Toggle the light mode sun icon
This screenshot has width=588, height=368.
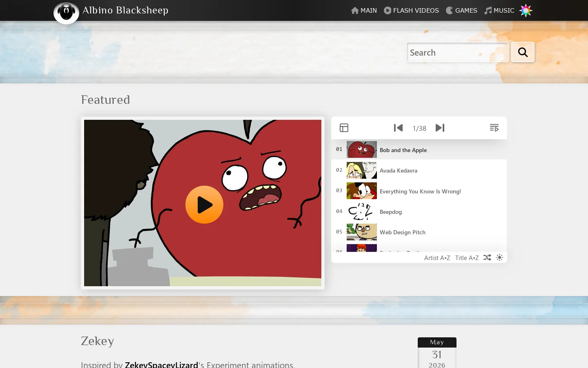point(499,258)
